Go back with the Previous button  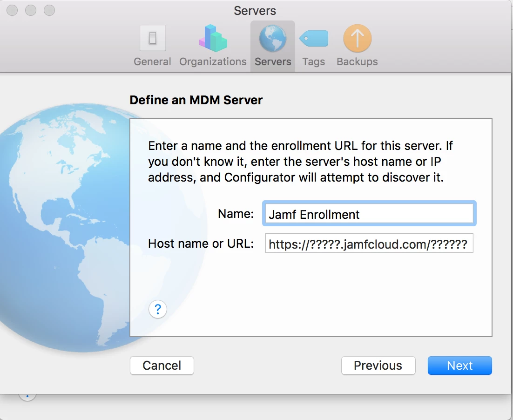(x=378, y=366)
